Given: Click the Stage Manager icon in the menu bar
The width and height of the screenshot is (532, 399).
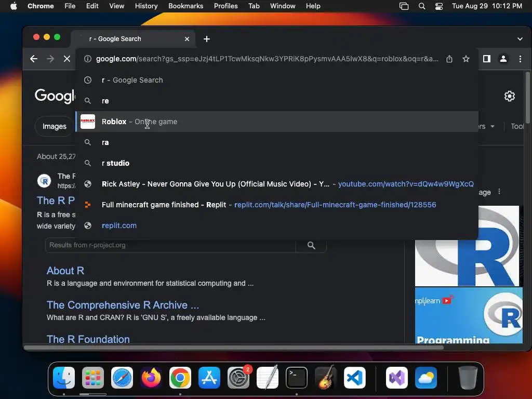Looking at the screenshot, I should (404, 6).
